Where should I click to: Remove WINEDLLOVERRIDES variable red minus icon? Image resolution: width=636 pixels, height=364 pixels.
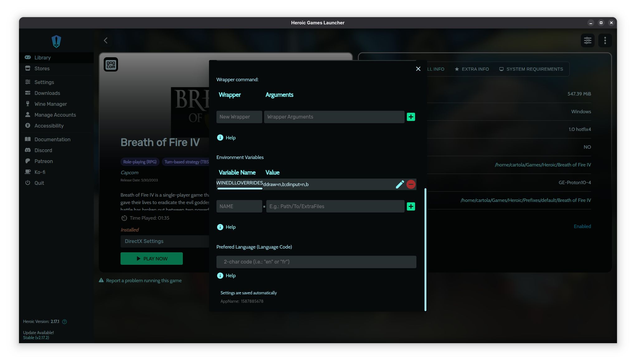[411, 184]
